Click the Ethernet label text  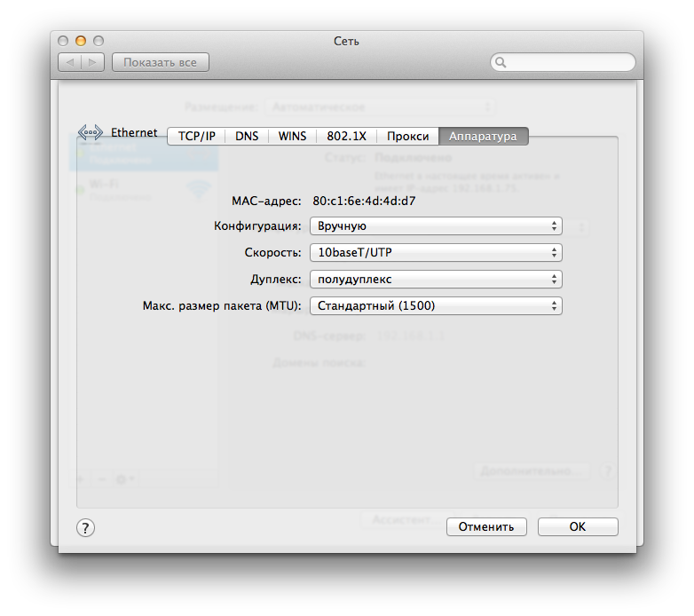(x=134, y=132)
